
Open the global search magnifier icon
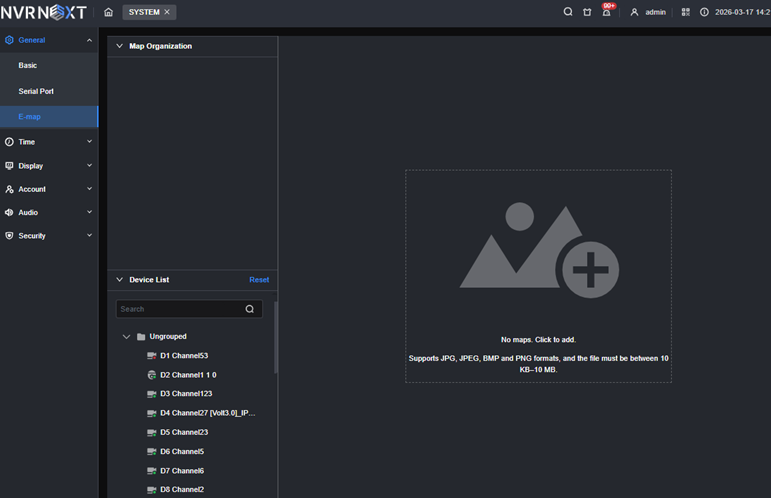(x=568, y=12)
